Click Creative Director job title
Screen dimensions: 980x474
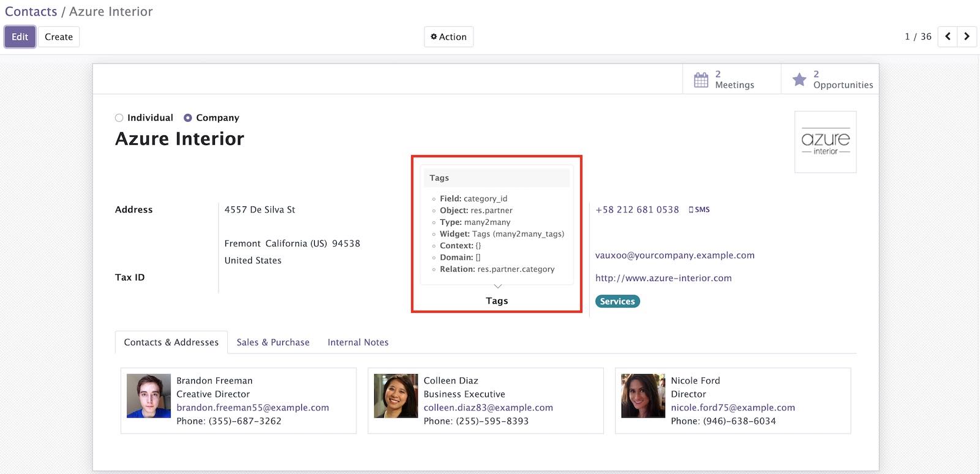click(213, 394)
